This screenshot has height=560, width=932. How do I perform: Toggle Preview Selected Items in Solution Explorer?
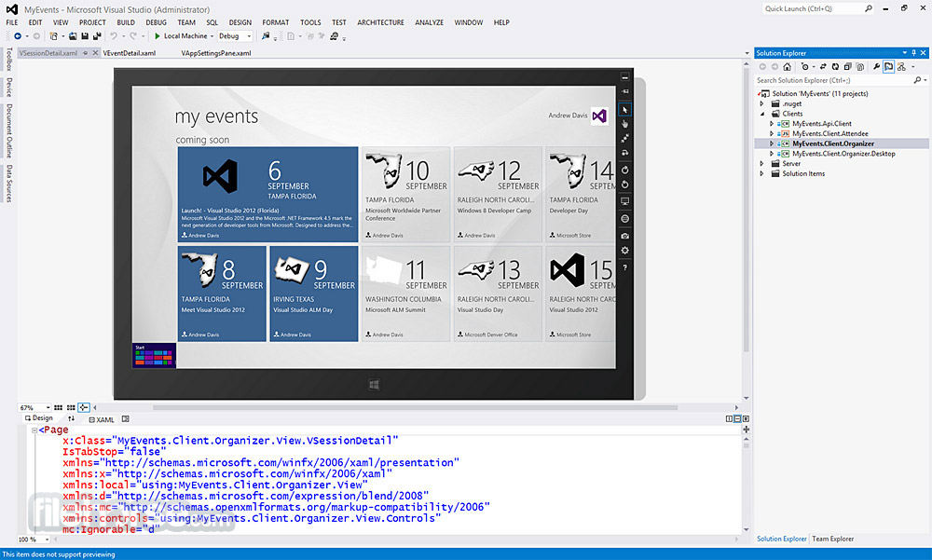pyautogui.click(x=888, y=66)
